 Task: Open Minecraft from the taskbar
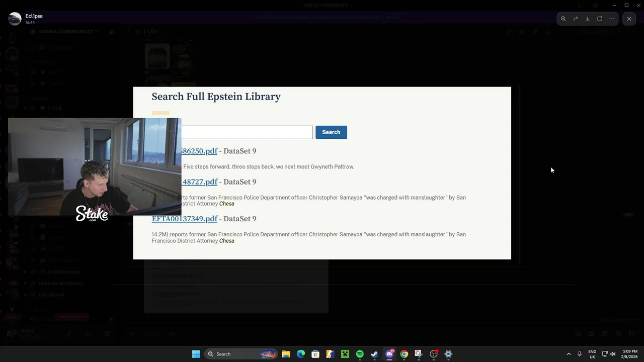click(x=345, y=354)
